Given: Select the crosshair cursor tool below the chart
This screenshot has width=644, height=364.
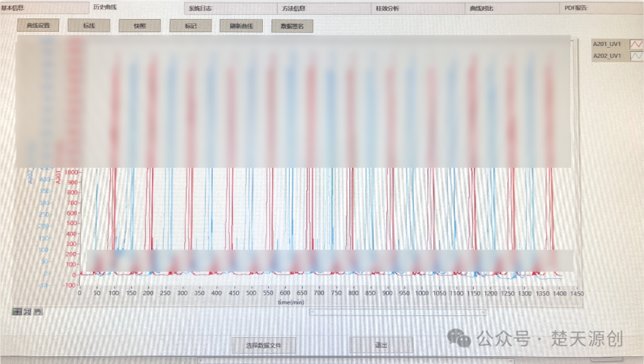Looking at the screenshot, I should pos(17,312).
